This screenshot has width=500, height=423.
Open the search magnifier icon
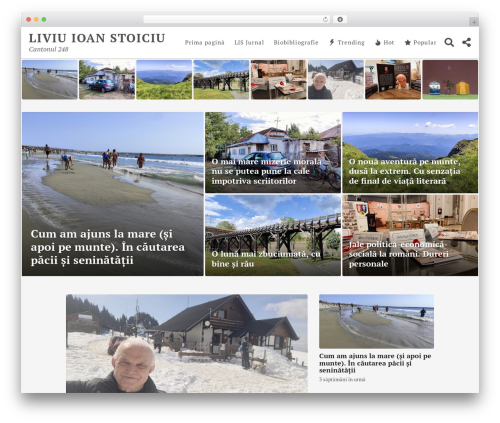click(x=449, y=42)
